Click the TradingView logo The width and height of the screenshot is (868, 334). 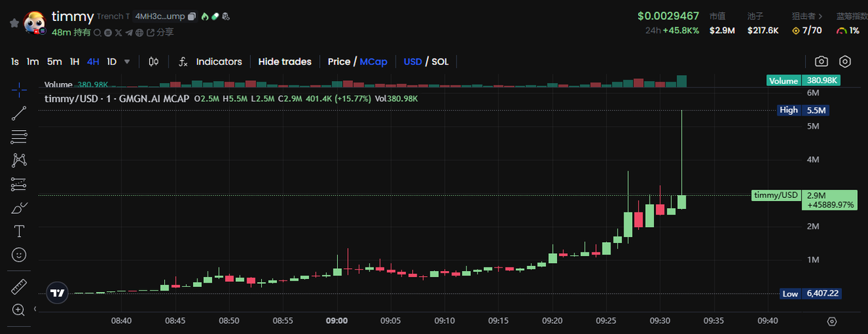tap(56, 293)
